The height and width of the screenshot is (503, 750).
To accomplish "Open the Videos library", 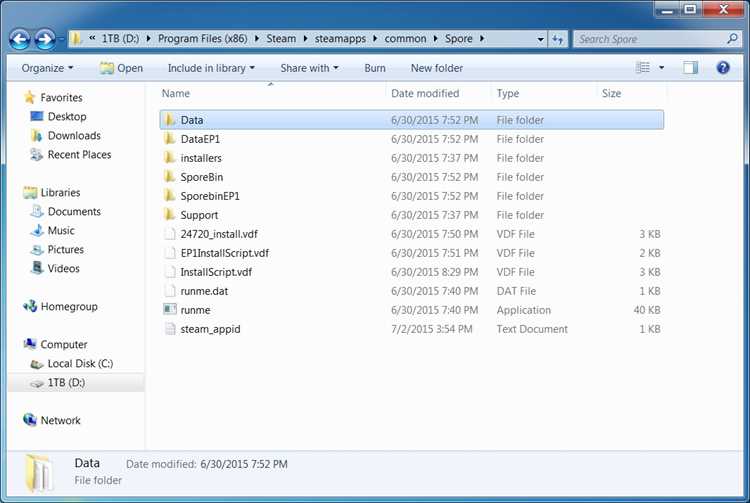I will (x=64, y=268).
